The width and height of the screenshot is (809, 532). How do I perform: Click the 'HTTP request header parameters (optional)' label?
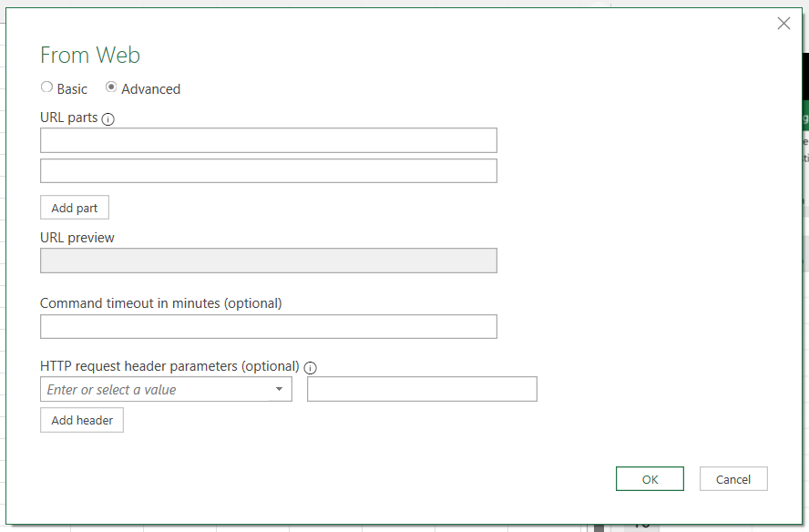(x=169, y=366)
